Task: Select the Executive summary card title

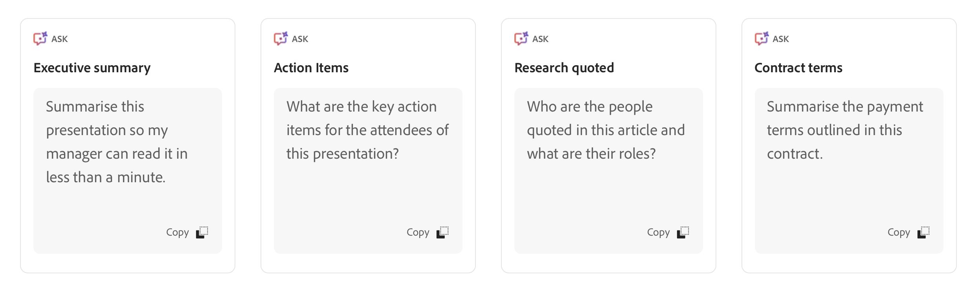Action: click(92, 68)
